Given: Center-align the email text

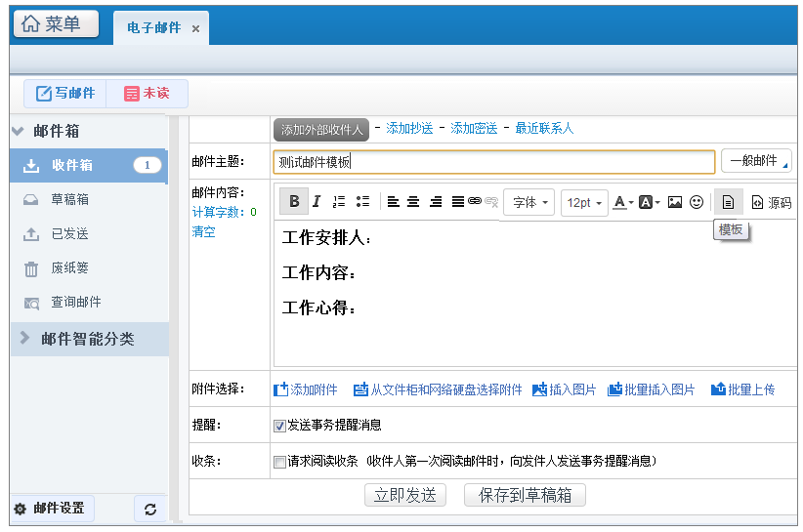Looking at the screenshot, I should click(413, 202).
